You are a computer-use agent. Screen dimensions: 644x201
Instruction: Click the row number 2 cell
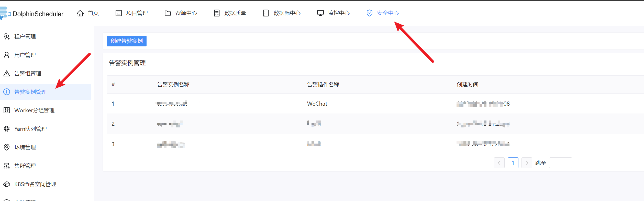tap(113, 124)
